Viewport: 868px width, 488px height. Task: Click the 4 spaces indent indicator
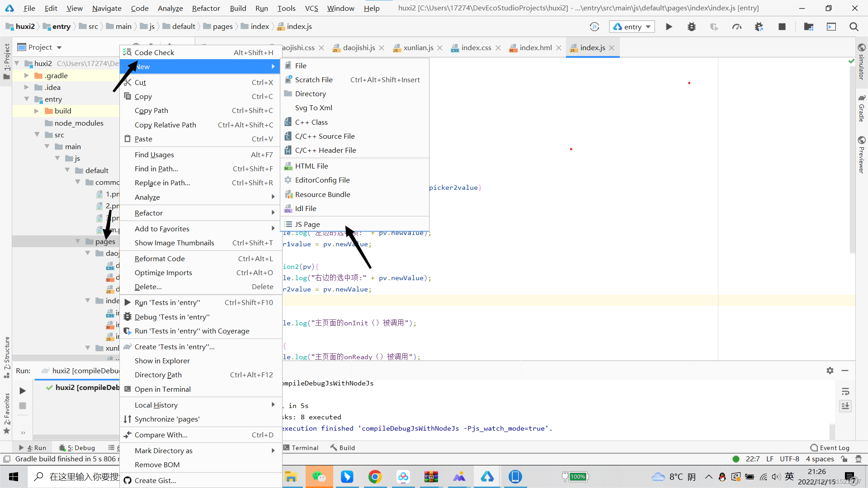(x=820, y=459)
